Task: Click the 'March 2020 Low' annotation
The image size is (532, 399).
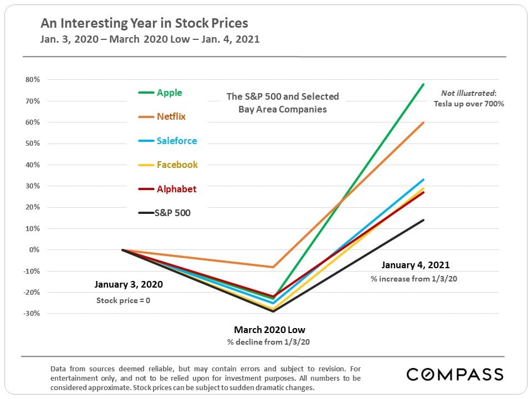Action: [269, 330]
